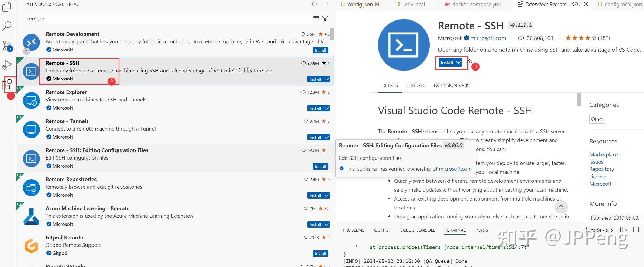This screenshot has width=644, height=267.
Task: Open marketplace more actions ellipsis menu
Action: (x=325, y=4)
